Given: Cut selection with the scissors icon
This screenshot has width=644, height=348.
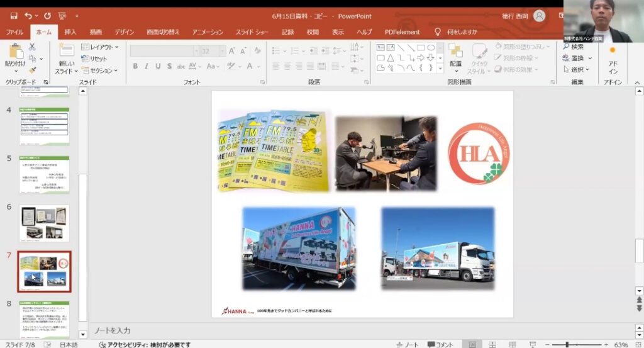Looking at the screenshot, I should click(32, 47).
